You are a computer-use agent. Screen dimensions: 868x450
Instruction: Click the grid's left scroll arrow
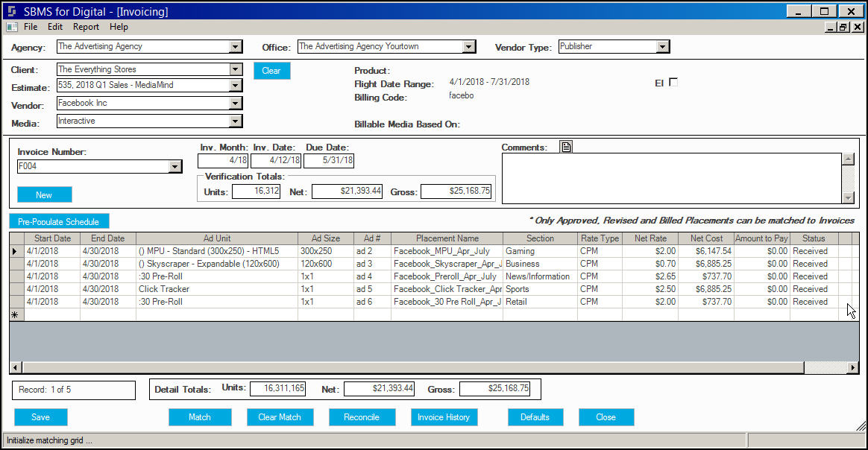click(16, 367)
